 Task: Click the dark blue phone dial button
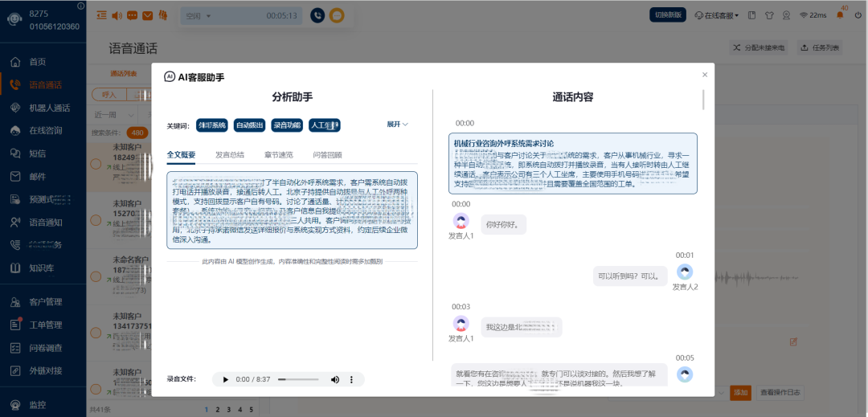pos(317,15)
